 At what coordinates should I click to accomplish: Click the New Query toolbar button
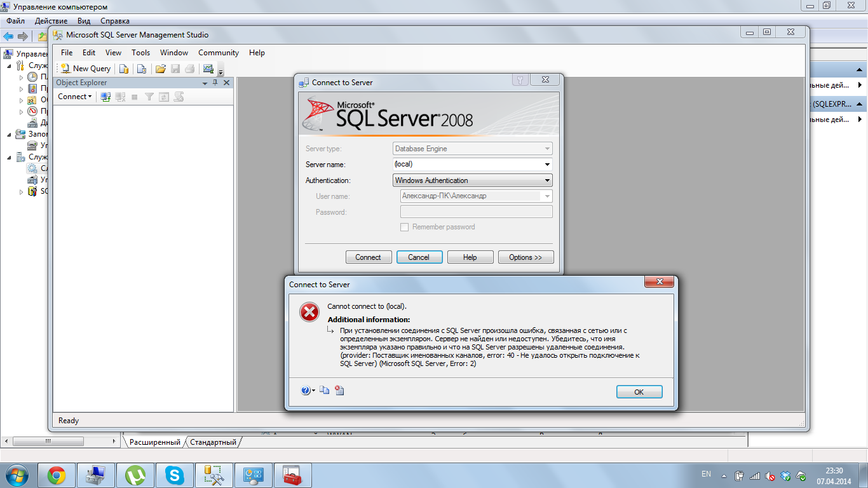point(86,69)
